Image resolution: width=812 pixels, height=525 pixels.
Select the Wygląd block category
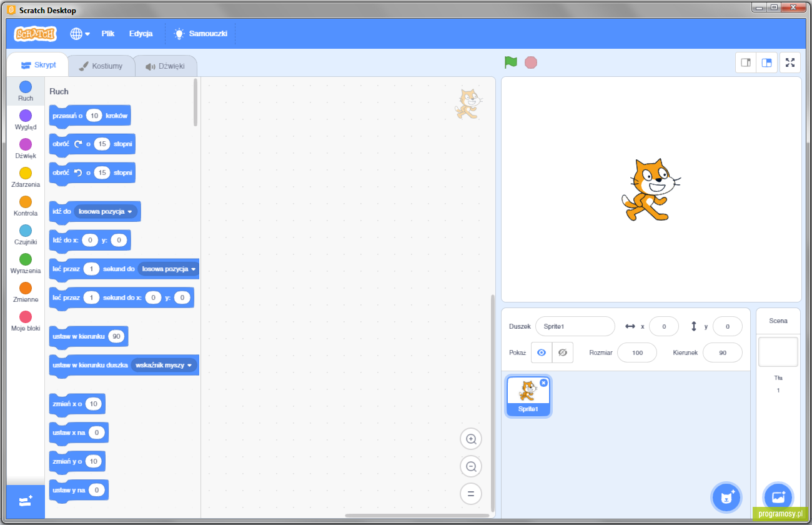pos(26,120)
